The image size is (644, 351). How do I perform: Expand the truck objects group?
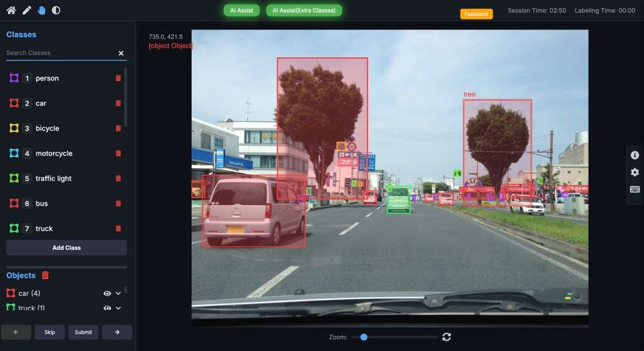[x=118, y=308]
